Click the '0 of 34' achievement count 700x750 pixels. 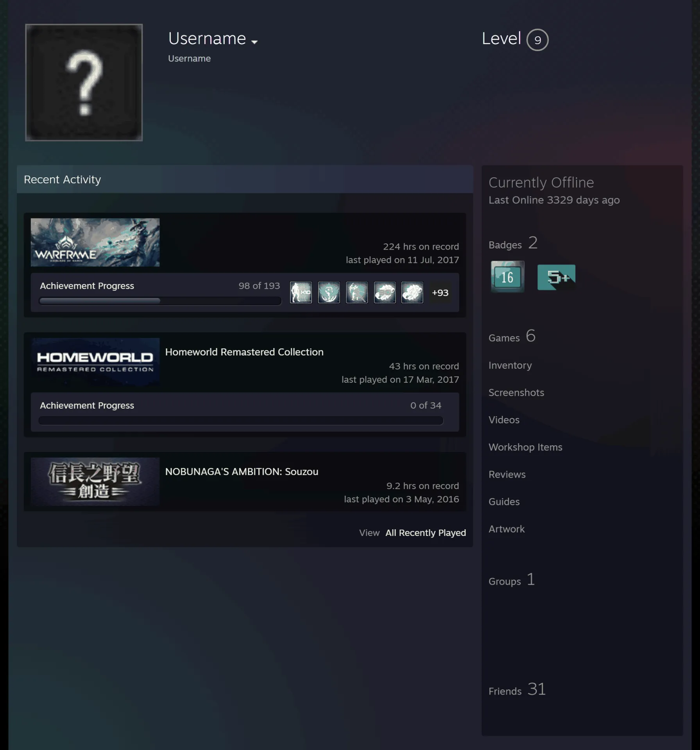click(426, 405)
